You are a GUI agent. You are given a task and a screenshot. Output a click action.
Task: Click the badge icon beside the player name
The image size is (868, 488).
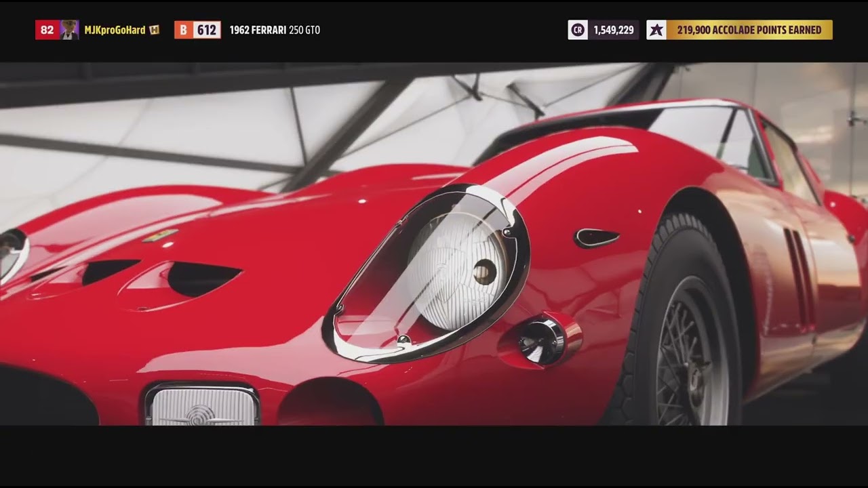tap(155, 30)
